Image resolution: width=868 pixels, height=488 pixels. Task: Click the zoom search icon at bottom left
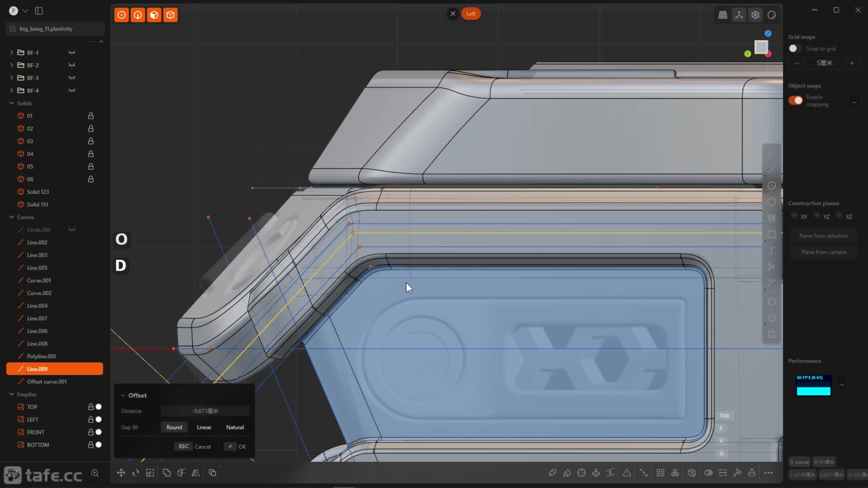pyautogui.click(x=95, y=473)
